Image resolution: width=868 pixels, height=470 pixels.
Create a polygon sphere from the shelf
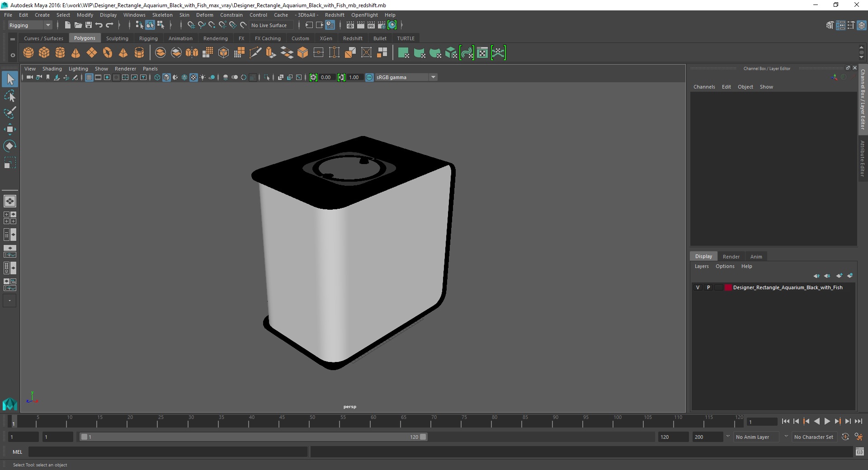[x=28, y=53]
